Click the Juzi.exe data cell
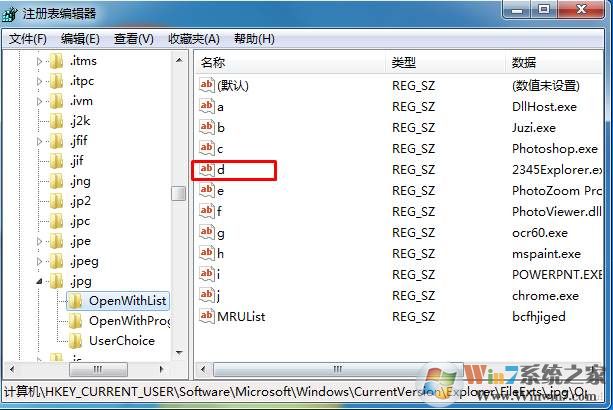This screenshot has height=410, width=613. click(534, 128)
